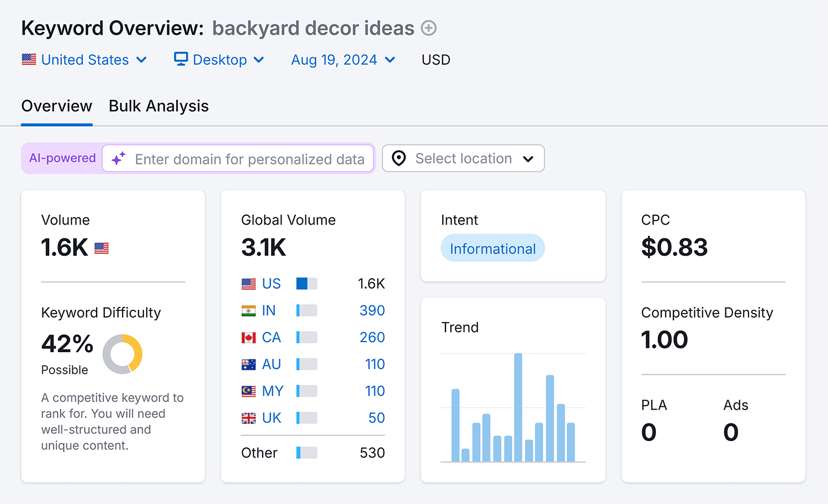The width and height of the screenshot is (828, 504).
Task: Click the MY country link
Action: tap(273, 391)
